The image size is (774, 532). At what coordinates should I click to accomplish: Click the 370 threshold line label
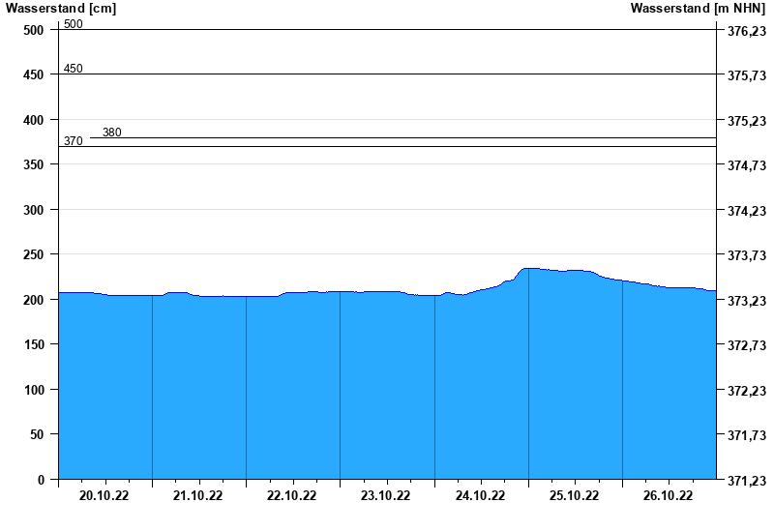pos(74,141)
